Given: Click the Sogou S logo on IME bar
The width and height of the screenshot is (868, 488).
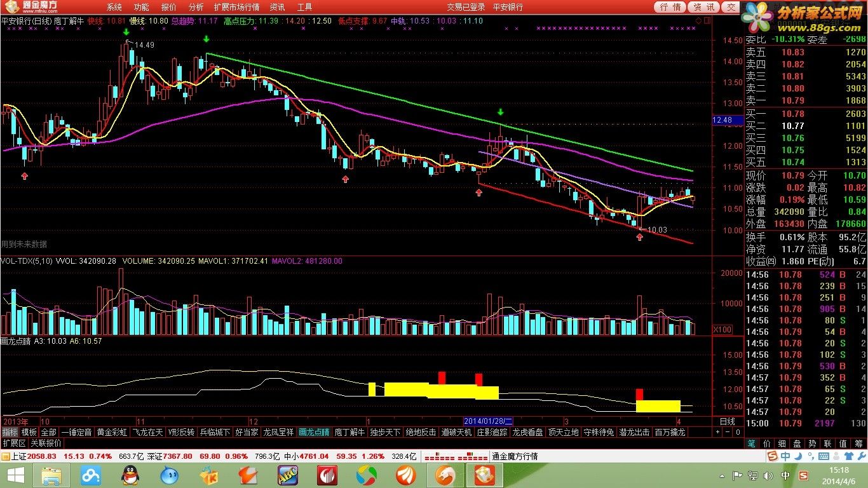Looking at the screenshot, I should coord(773,456).
